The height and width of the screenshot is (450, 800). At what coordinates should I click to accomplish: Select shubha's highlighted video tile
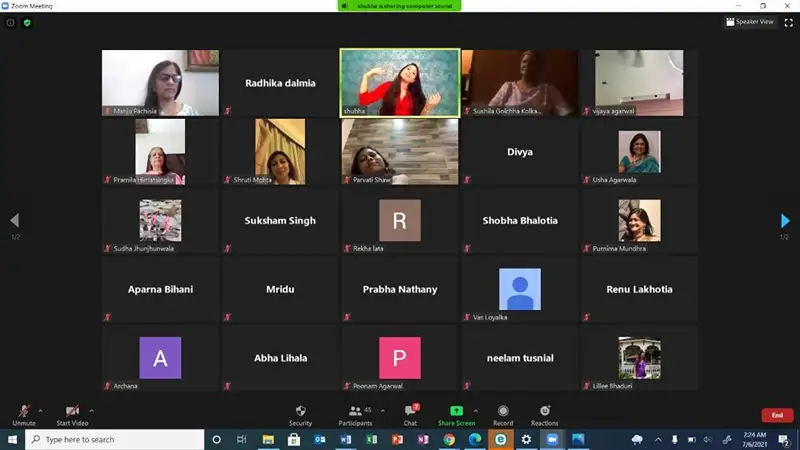399,82
